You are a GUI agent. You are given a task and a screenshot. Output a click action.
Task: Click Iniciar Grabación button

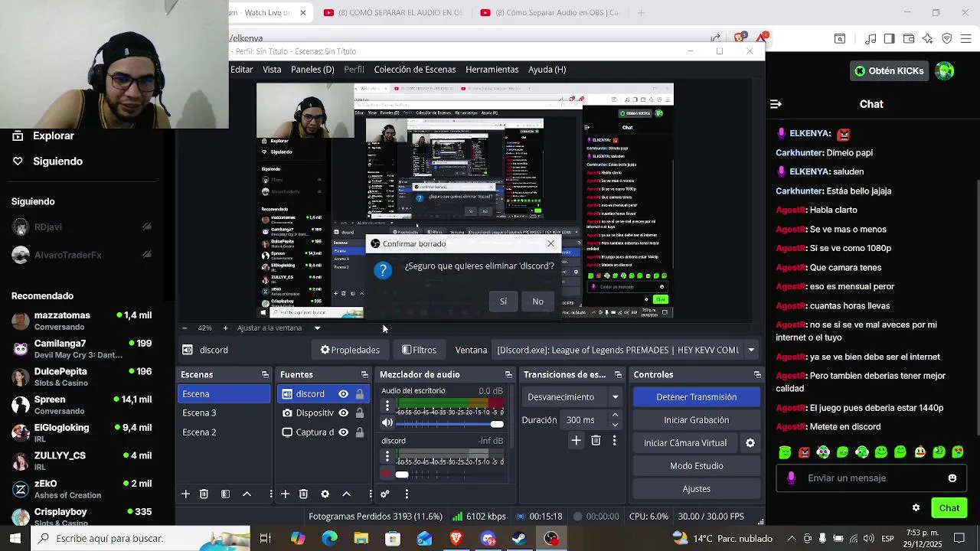click(x=697, y=420)
